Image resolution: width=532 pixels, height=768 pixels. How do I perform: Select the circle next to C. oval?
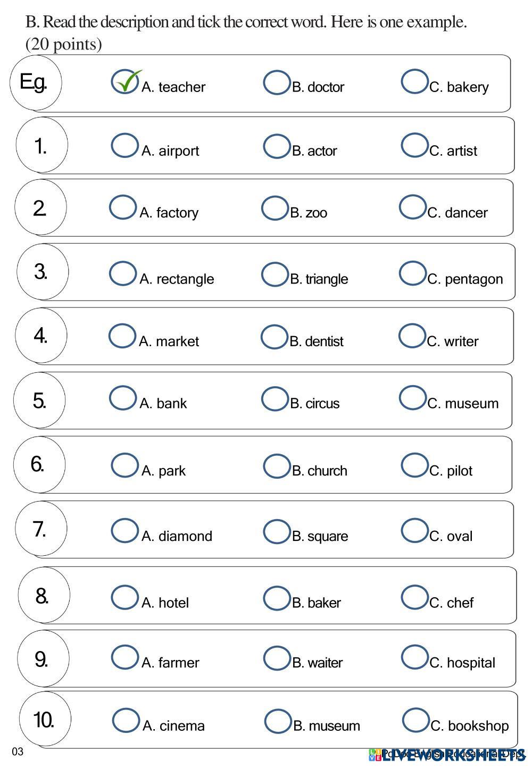click(x=414, y=530)
